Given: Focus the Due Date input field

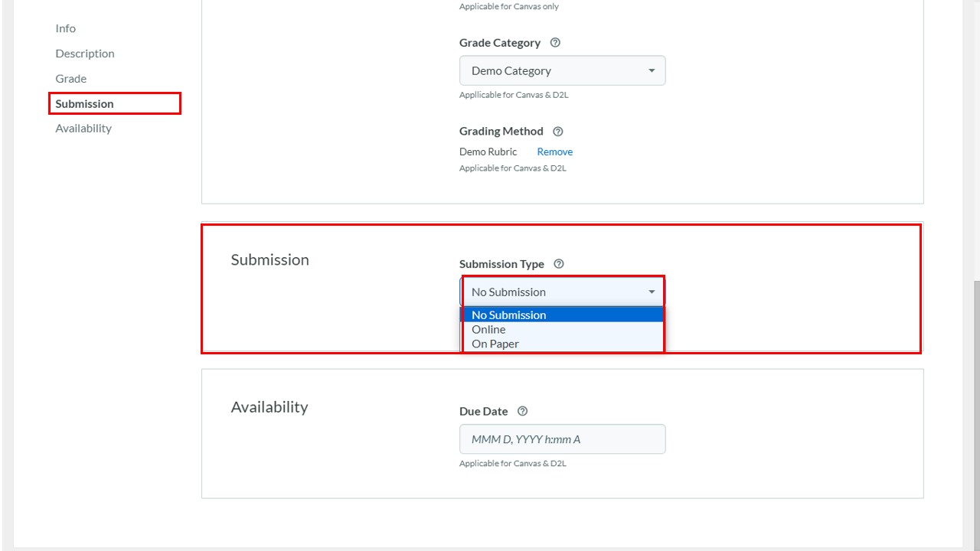Looking at the screenshot, I should pyautogui.click(x=563, y=439).
